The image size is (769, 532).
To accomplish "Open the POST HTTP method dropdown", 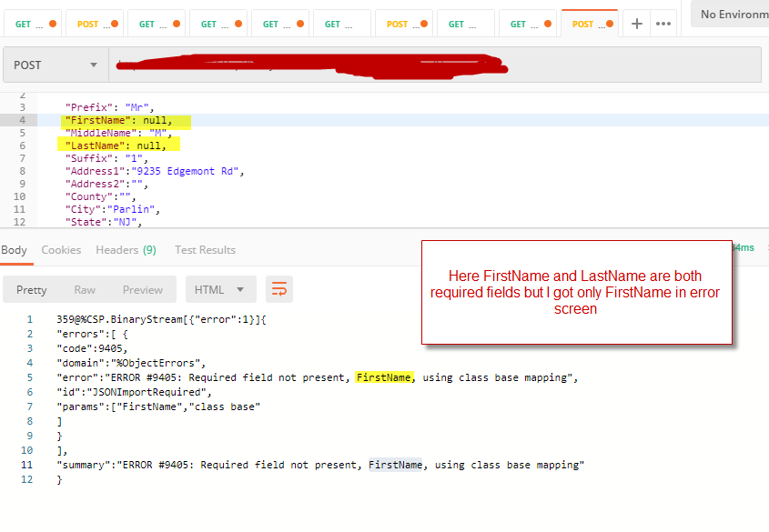I will [x=55, y=65].
